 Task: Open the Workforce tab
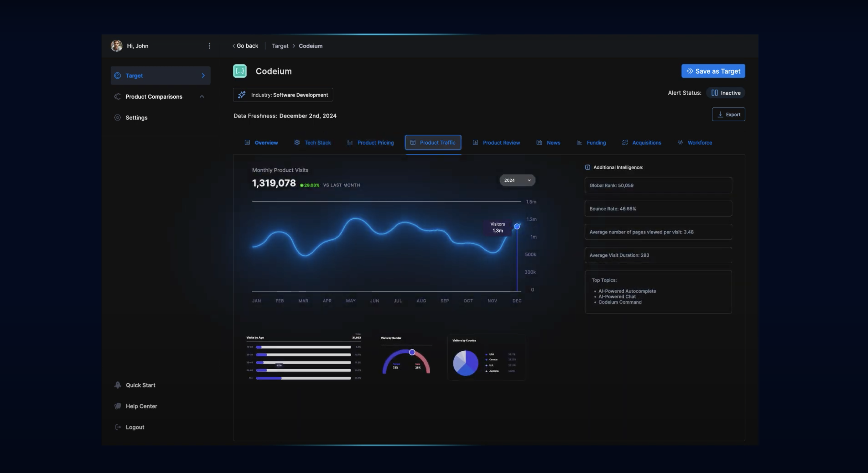(x=695, y=142)
